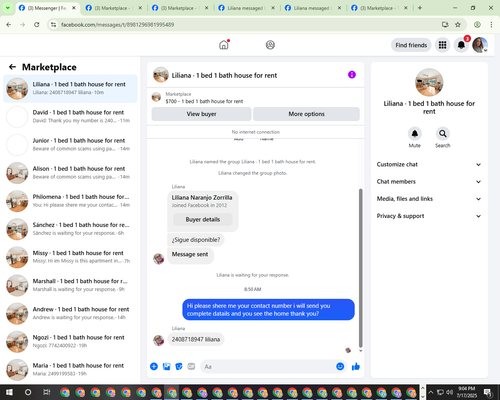
Task: Open Andrew conversation in list
Action: click(x=70, y=313)
